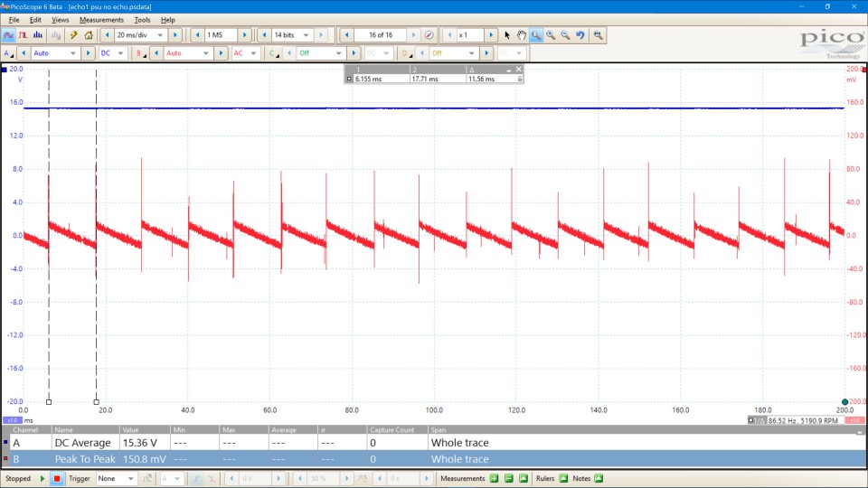Open the Measurements menu
Image resolution: width=868 pixels, height=488 pixels.
101,20
